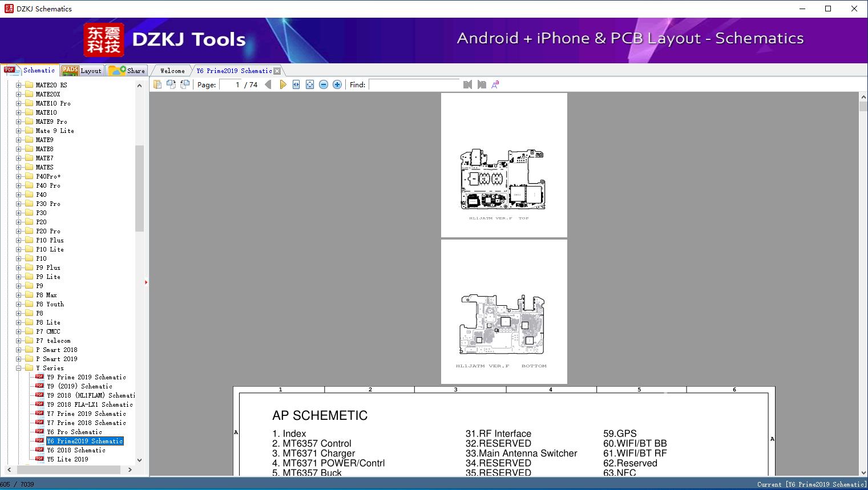
Task: Open the Share tab
Action: (x=128, y=71)
